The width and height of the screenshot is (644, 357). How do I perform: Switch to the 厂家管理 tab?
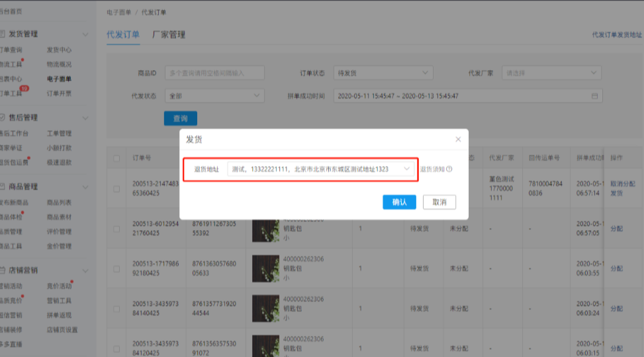[169, 34]
